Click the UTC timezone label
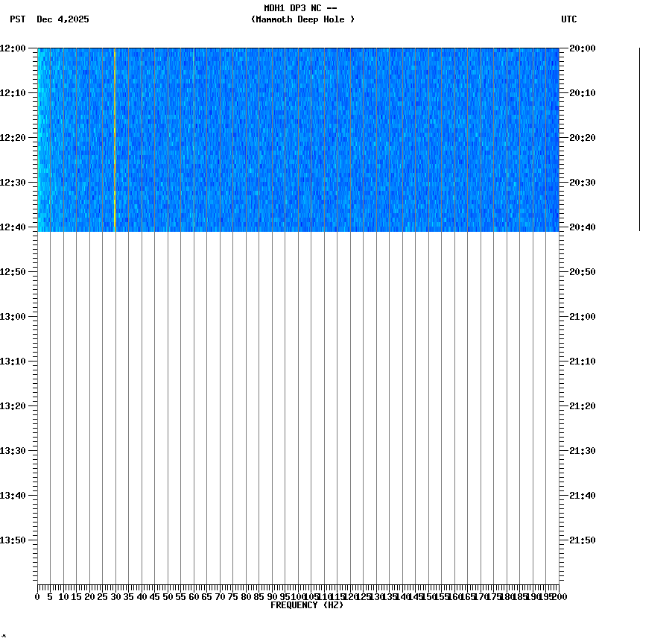This screenshot has width=672, height=644. [570, 20]
